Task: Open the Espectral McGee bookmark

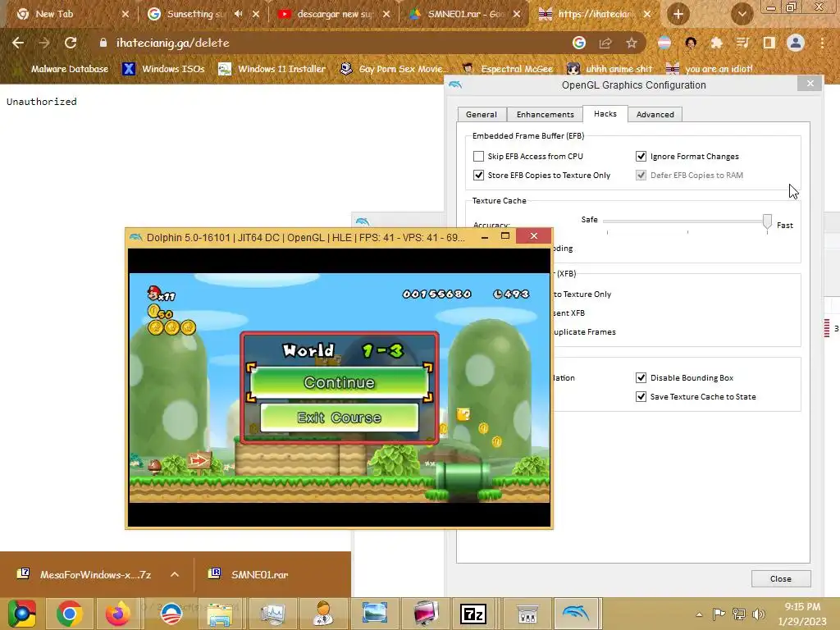Action: tap(508, 69)
